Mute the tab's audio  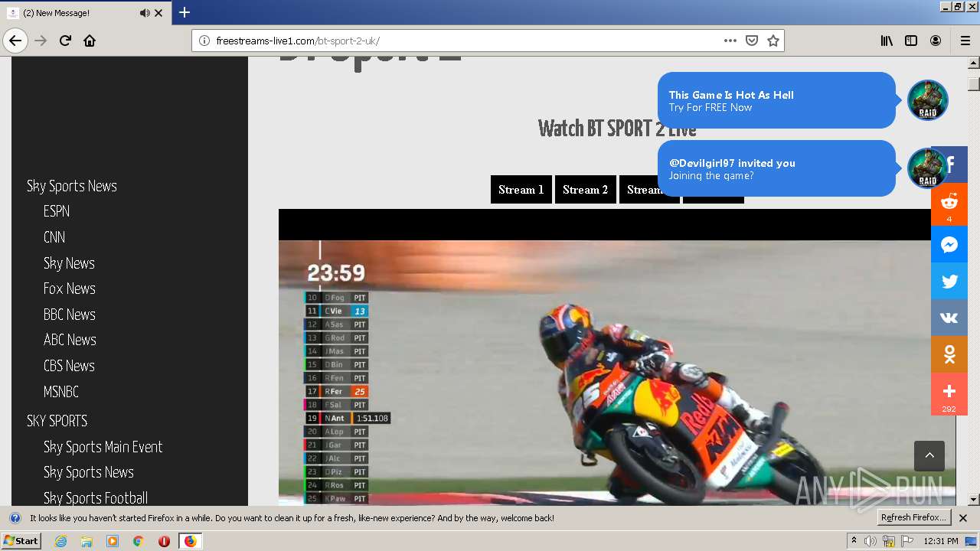(x=145, y=13)
